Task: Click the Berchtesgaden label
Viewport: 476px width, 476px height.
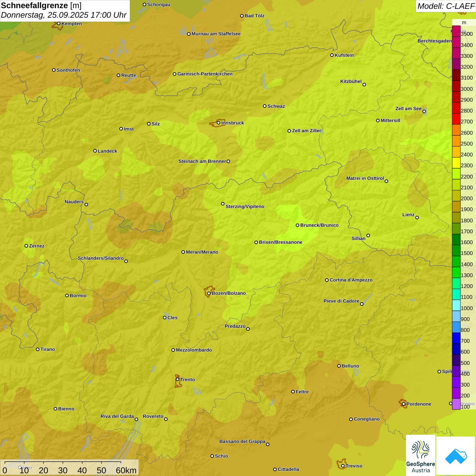Action: tap(435, 41)
